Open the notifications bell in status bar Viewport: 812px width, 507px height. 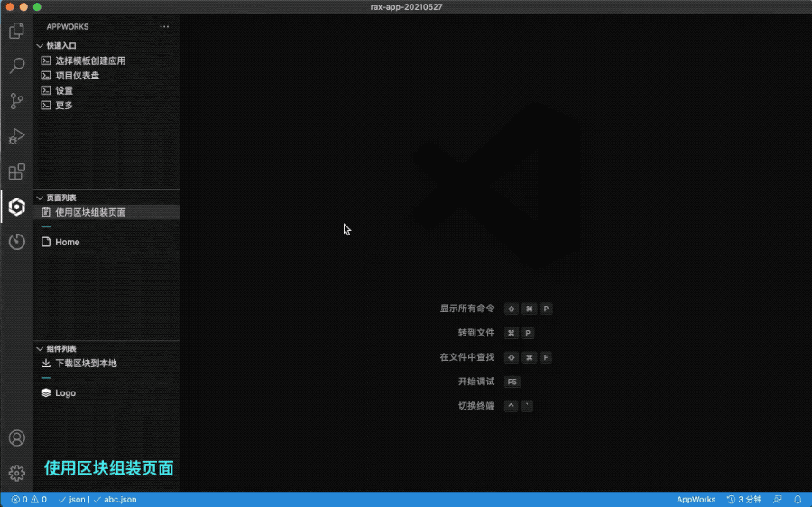point(798,500)
